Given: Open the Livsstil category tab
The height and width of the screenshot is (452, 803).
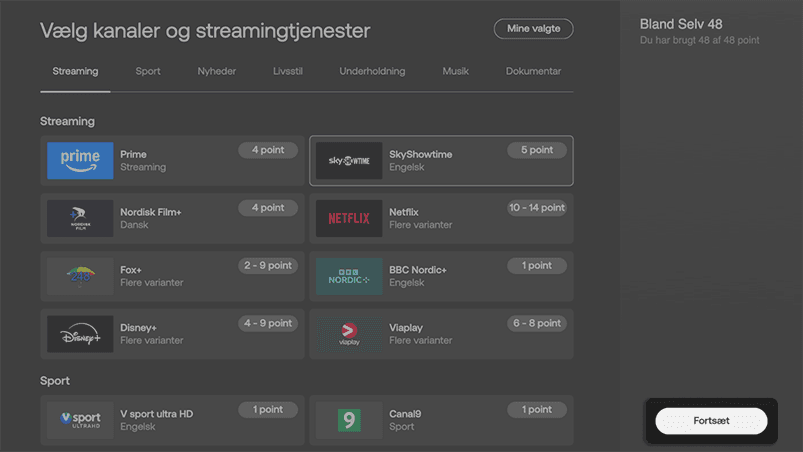Looking at the screenshot, I should 289,72.
